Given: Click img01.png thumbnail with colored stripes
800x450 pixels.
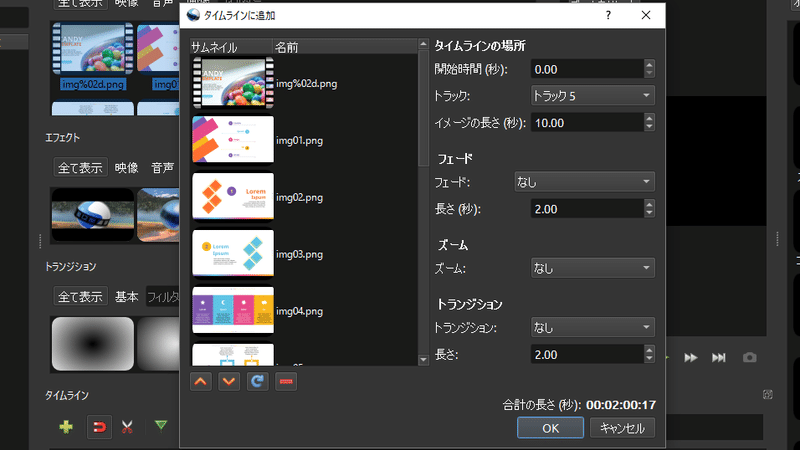Looking at the screenshot, I should (233, 139).
